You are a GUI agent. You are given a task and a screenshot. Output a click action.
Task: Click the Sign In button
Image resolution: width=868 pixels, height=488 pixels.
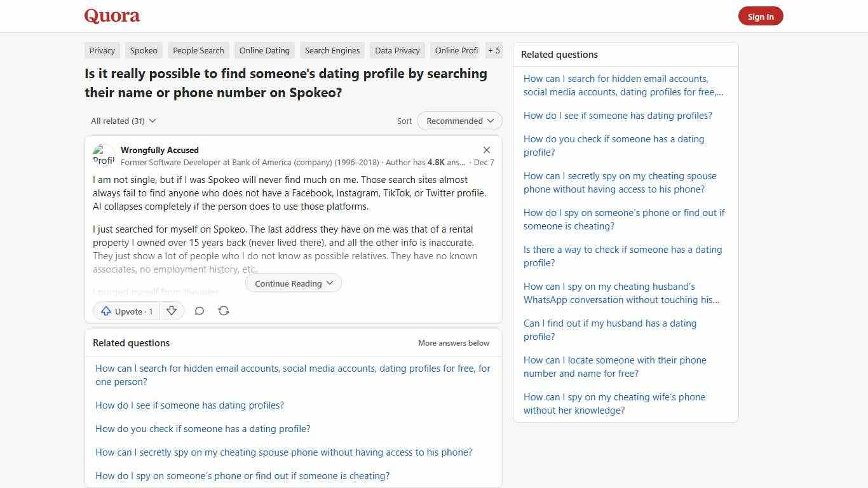click(761, 16)
